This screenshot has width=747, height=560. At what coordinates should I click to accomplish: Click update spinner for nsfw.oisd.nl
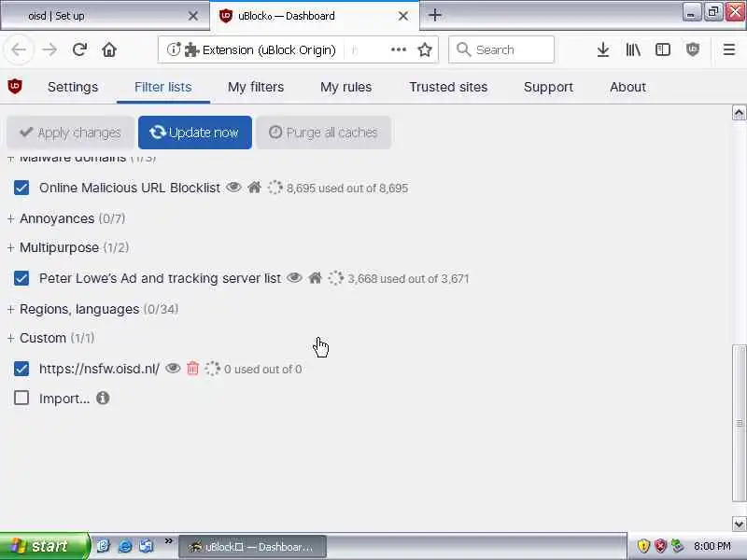(x=212, y=369)
